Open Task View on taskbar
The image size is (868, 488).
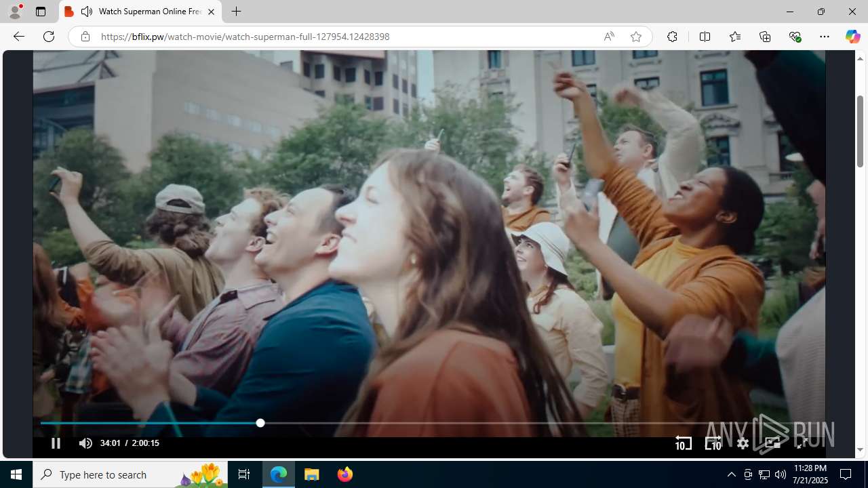244,474
